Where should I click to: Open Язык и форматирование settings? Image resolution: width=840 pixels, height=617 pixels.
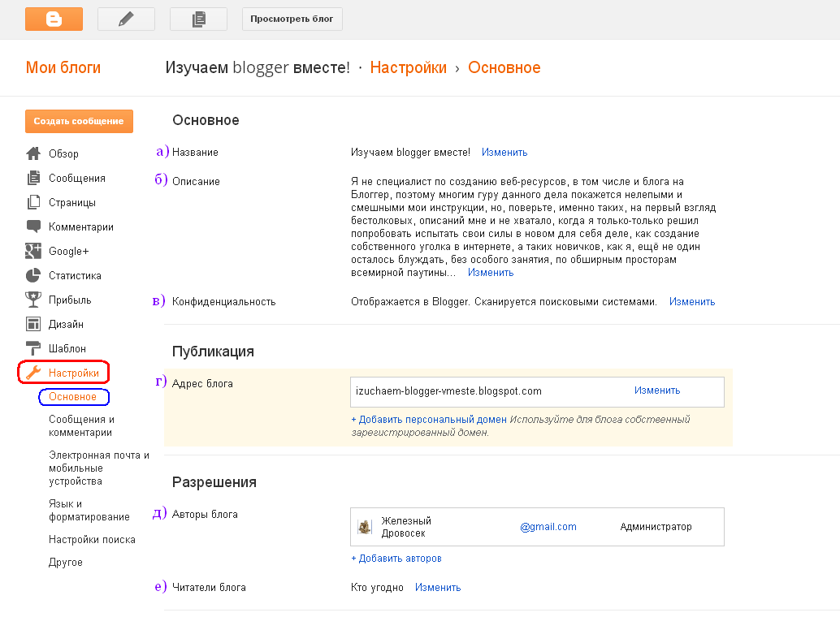pos(89,511)
